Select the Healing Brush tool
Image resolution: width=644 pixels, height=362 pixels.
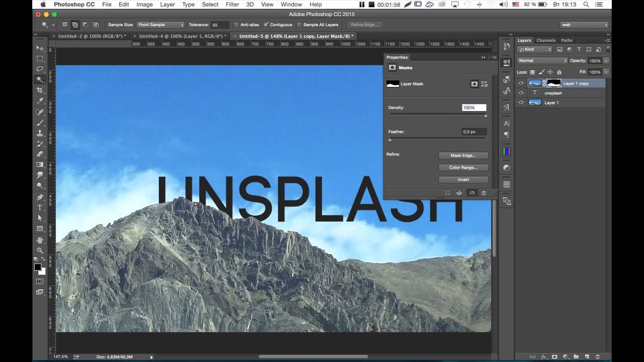(40, 112)
